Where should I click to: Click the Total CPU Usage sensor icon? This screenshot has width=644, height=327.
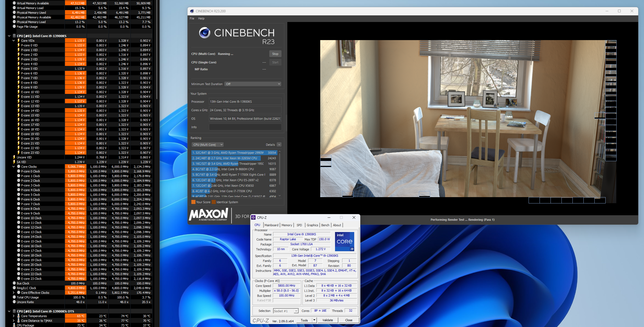(x=14, y=297)
